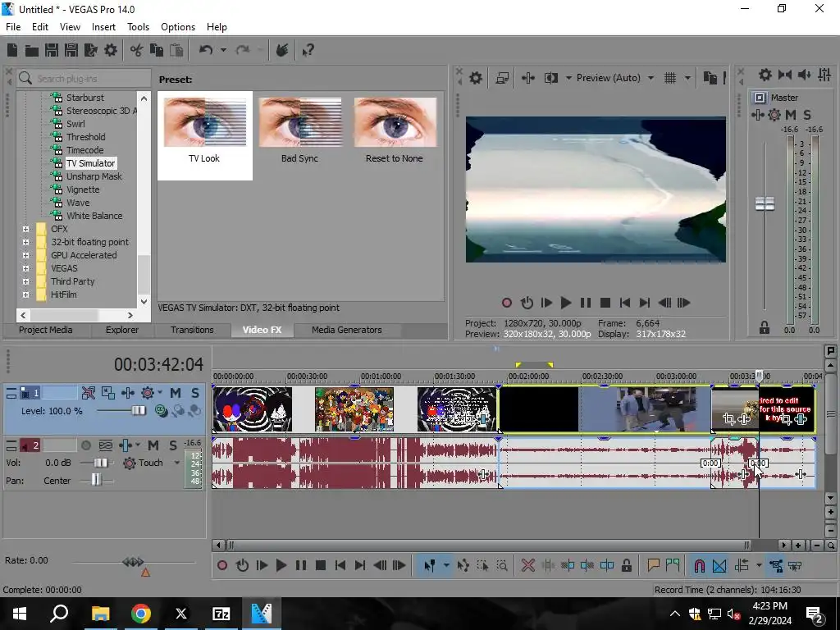Viewport: 840px width, 630px height.
Task: Open the Tools menu
Action: pos(138,27)
